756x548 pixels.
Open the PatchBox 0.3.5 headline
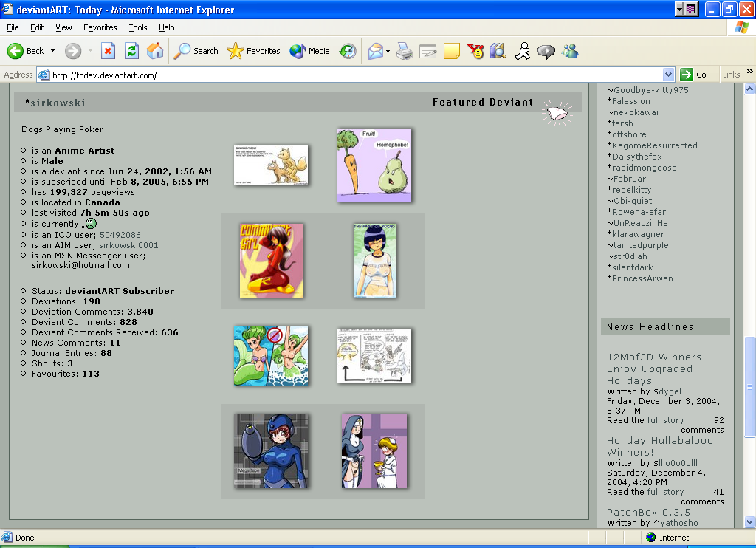[648, 513]
